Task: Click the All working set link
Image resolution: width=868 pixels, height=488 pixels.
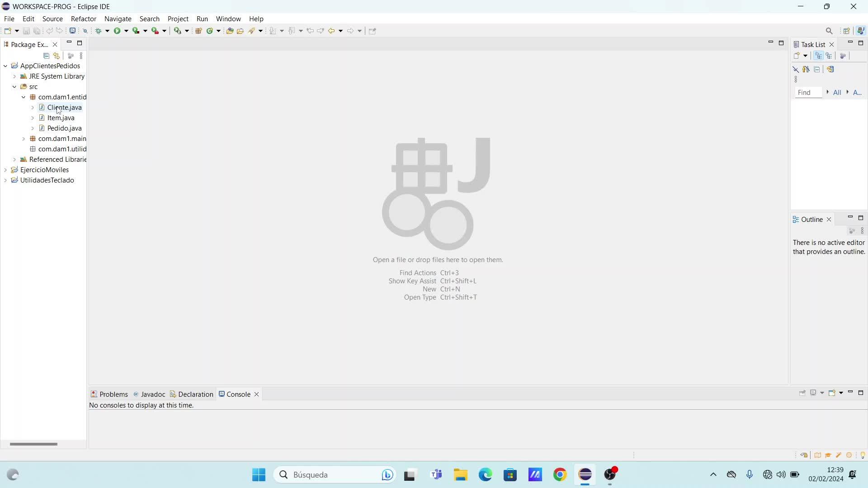Action: tap(837, 92)
